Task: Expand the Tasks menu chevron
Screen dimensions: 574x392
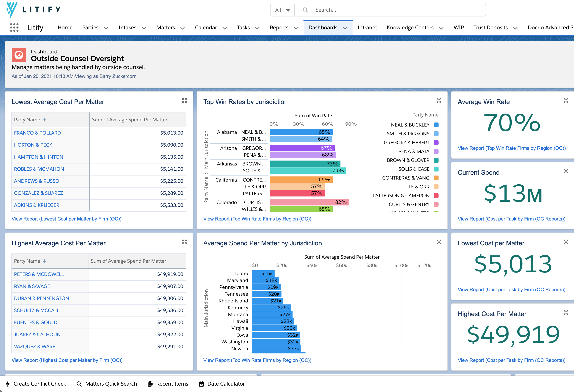Action: 257,28
